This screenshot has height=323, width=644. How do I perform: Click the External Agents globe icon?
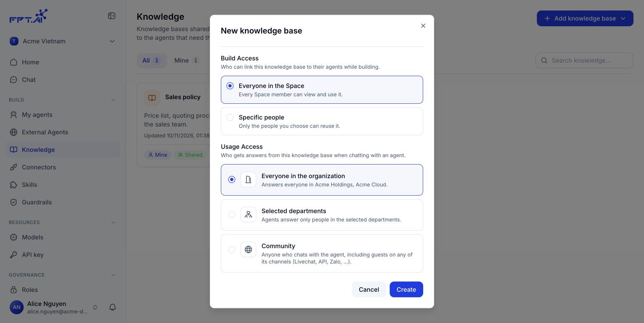click(x=14, y=132)
